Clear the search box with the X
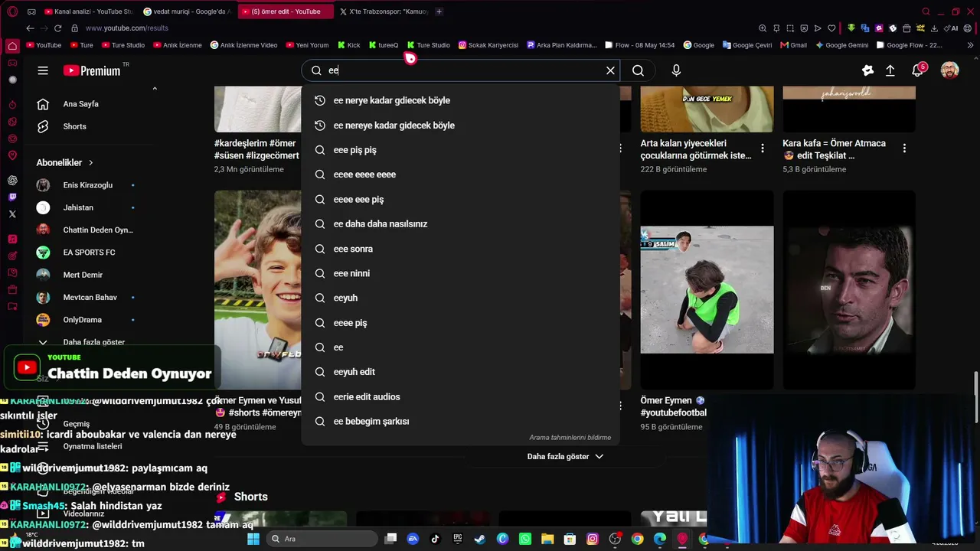The height and width of the screenshot is (551, 980). point(610,70)
